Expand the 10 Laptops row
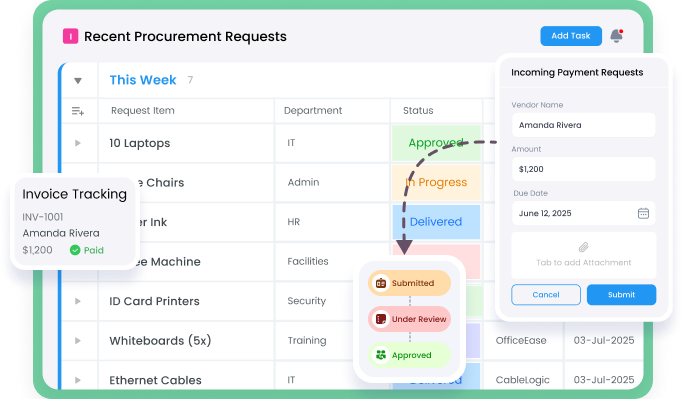686x399 pixels. (x=78, y=143)
